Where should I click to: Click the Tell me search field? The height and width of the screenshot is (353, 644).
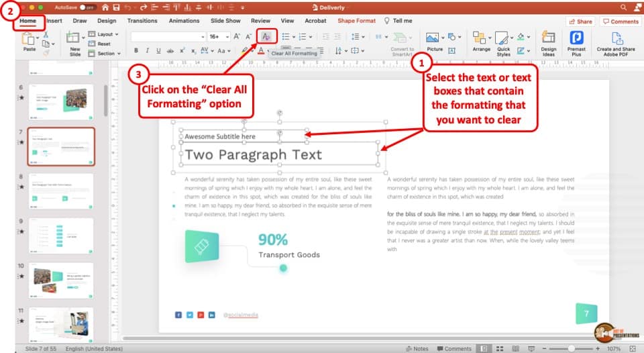(398, 21)
